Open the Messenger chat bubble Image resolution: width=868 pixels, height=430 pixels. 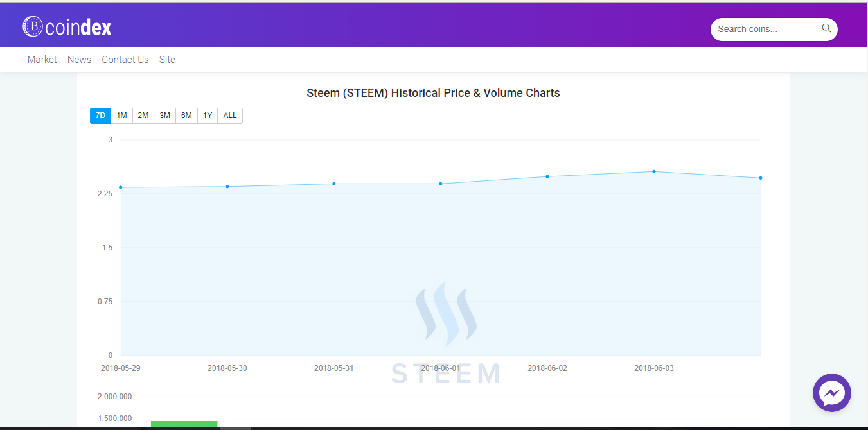(x=831, y=392)
